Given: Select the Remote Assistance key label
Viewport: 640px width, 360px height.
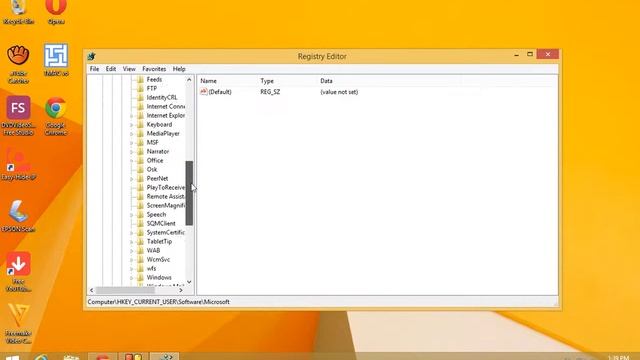Looking at the screenshot, I should pos(165,196).
